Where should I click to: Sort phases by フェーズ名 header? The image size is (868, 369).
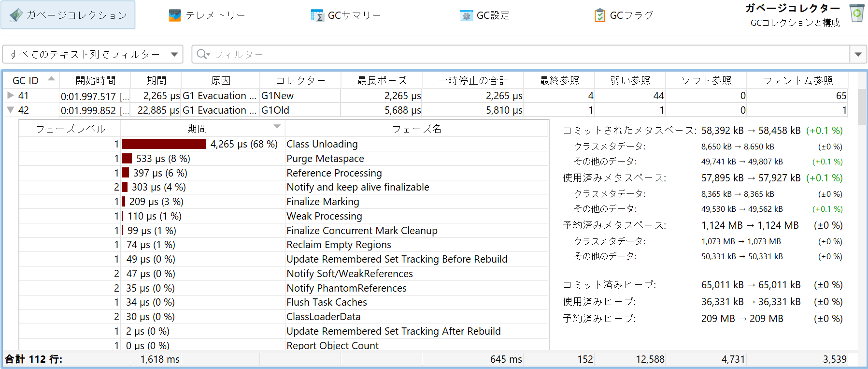click(417, 129)
